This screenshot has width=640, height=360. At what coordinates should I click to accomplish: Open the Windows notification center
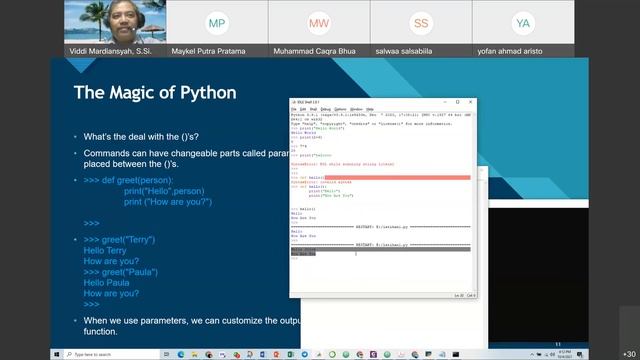click(x=580, y=354)
